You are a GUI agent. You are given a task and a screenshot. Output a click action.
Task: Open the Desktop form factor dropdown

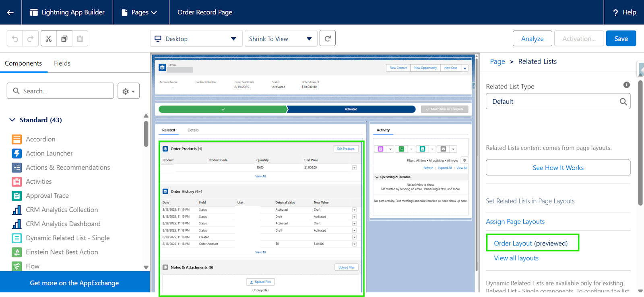(196, 39)
